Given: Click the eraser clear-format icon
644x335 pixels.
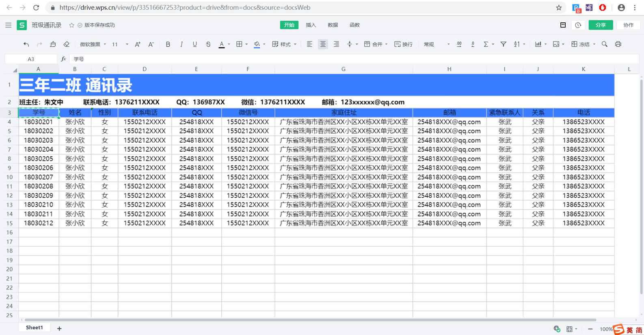Looking at the screenshot, I should 67,44.
